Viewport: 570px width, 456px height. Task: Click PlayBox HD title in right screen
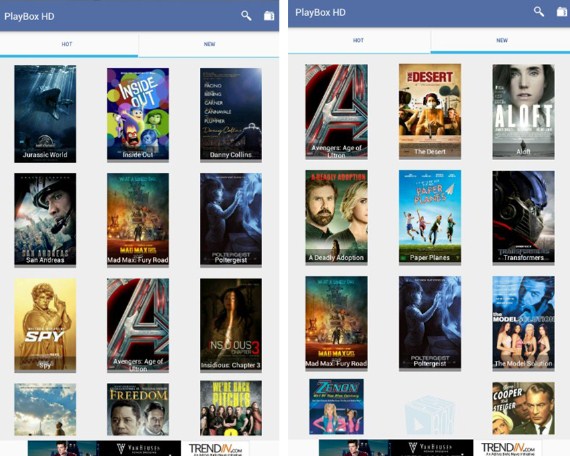coord(320,12)
